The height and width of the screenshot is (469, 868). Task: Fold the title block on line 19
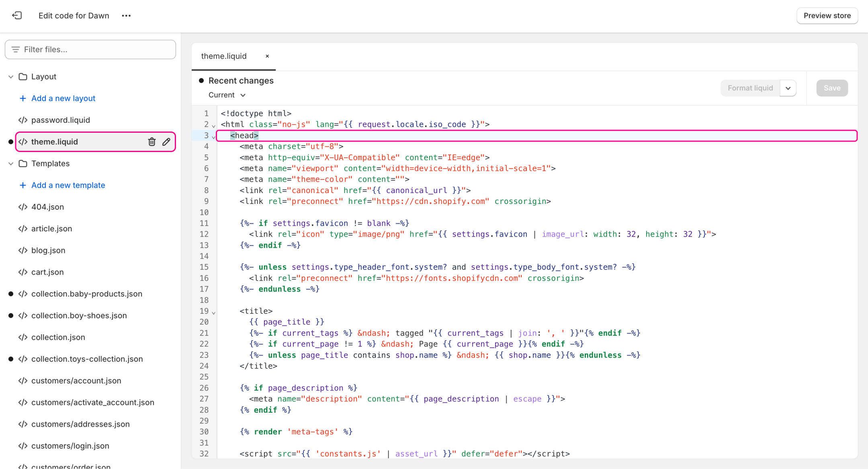(x=214, y=313)
